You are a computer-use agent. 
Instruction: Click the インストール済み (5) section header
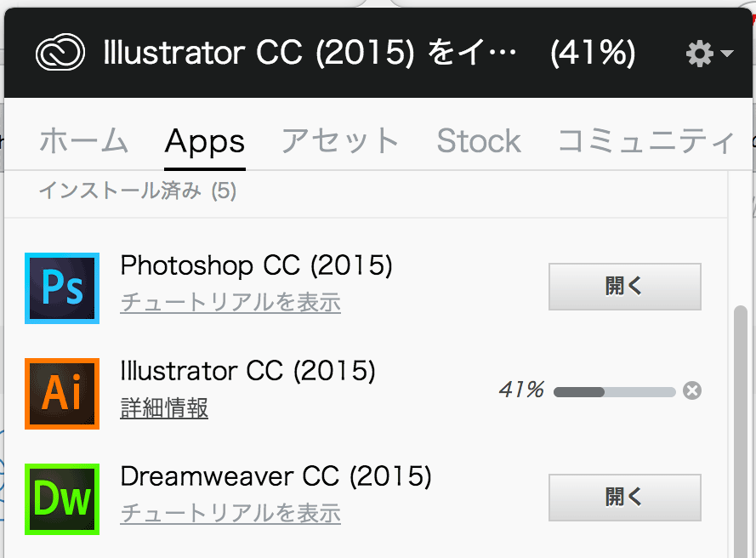(x=138, y=191)
